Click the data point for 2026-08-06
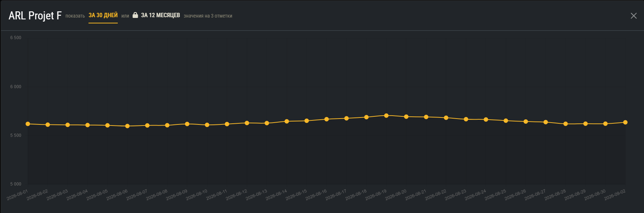The width and height of the screenshot is (644, 213). pyautogui.click(x=127, y=126)
